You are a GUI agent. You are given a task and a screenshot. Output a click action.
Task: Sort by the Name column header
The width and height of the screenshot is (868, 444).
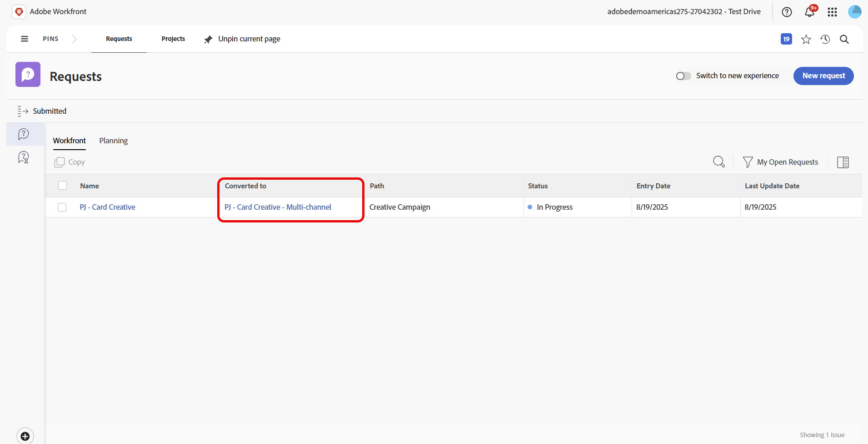(x=90, y=186)
